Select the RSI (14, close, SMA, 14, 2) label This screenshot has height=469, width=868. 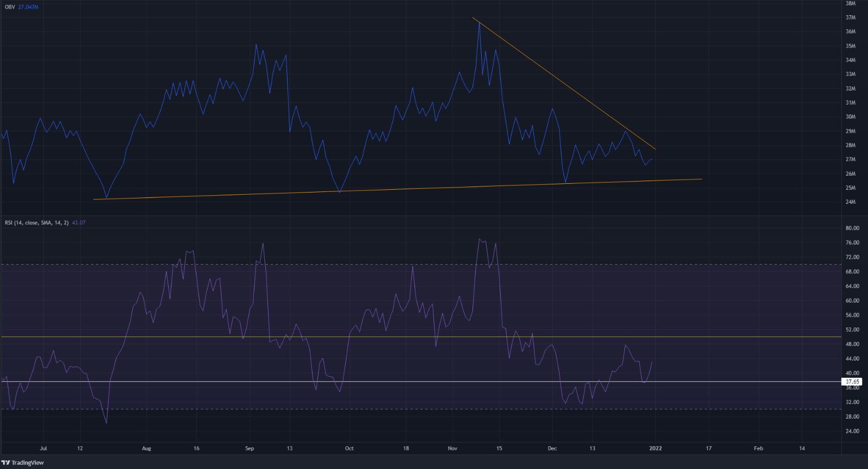pos(36,223)
